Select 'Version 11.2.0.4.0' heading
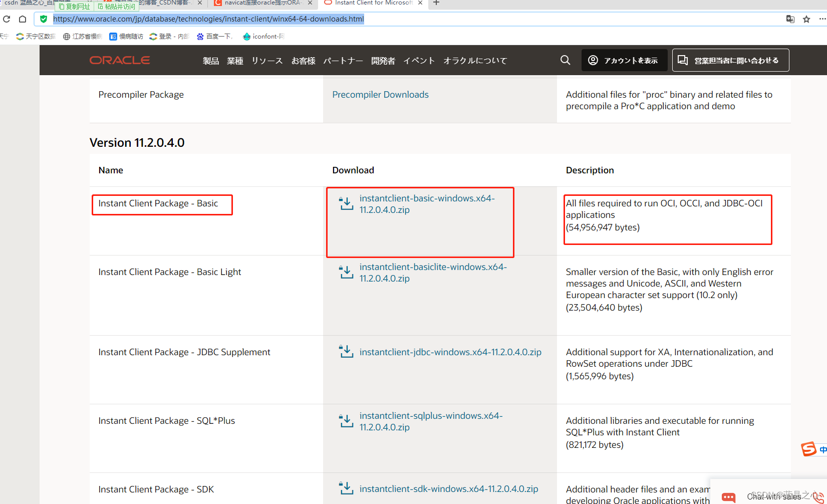 click(137, 143)
